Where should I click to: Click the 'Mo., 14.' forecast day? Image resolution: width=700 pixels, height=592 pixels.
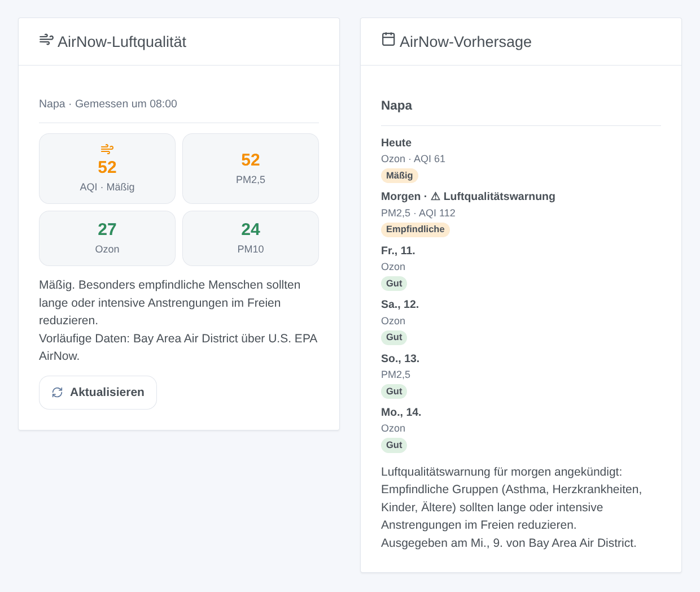[x=401, y=412]
